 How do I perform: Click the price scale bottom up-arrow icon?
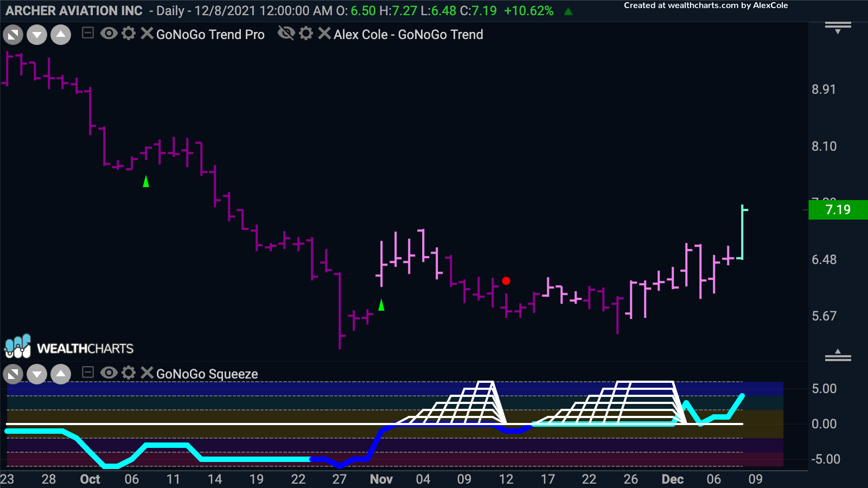pyautogui.click(x=838, y=355)
